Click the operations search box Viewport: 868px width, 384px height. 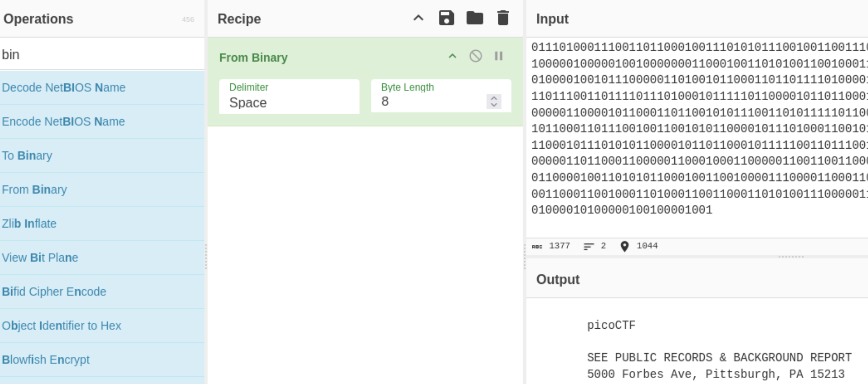coord(102,54)
